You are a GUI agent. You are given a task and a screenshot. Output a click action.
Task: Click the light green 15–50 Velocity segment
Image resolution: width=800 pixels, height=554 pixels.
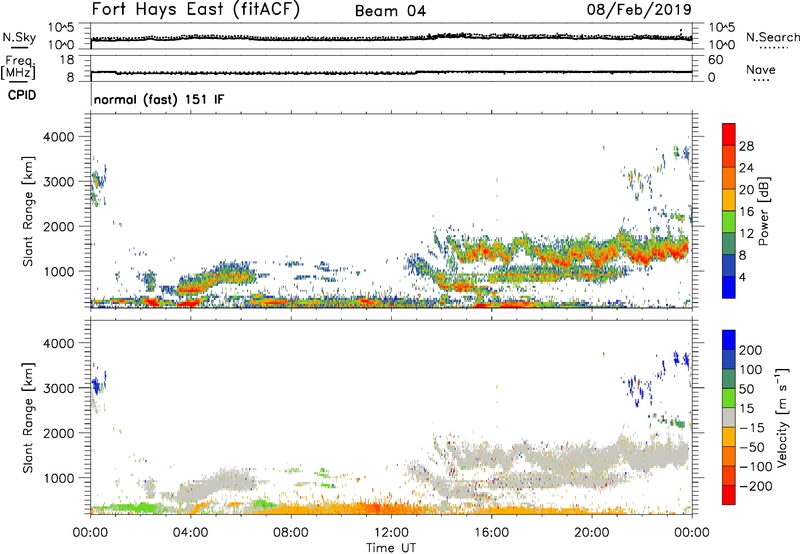tap(729, 398)
